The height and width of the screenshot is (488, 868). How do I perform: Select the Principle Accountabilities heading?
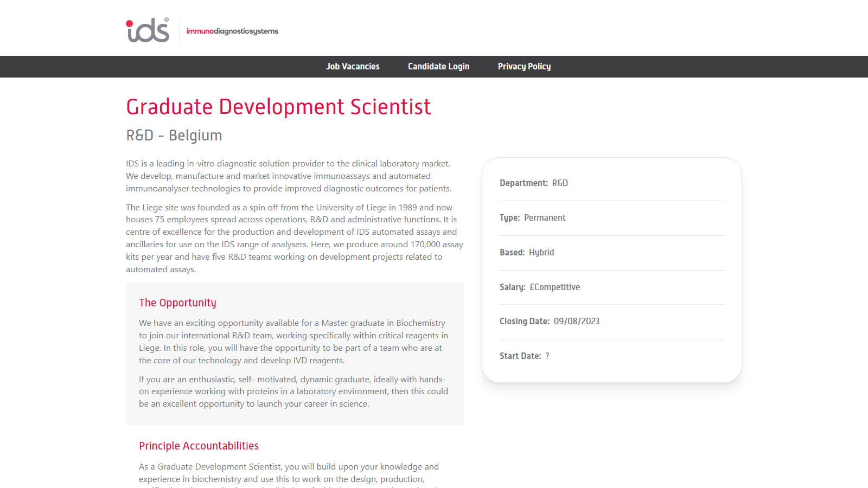pos(199,446)
